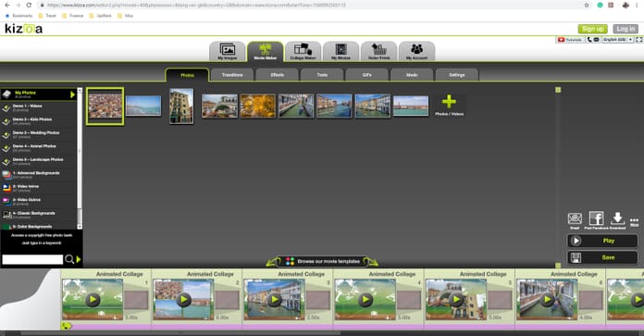Image resolution: width=644 pixels, height=336 pixels.
Task: Expand My Photos folder arrow
Action: pyautogui.click(x=73, y=94)
